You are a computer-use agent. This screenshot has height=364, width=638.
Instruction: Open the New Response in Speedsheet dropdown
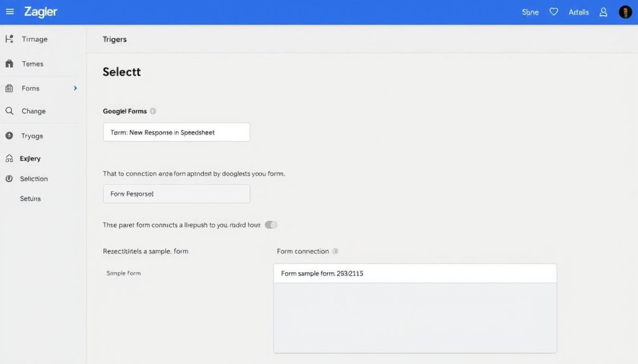pos(176,132)
